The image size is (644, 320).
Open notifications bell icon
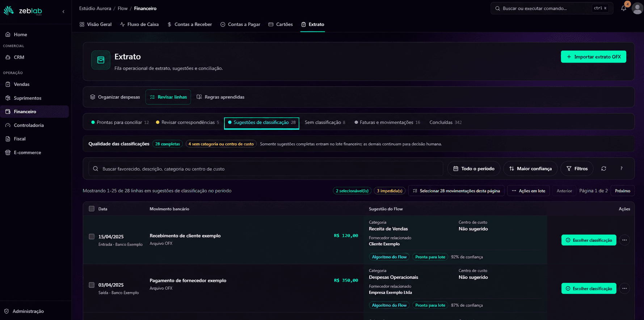tap(623, 8)
